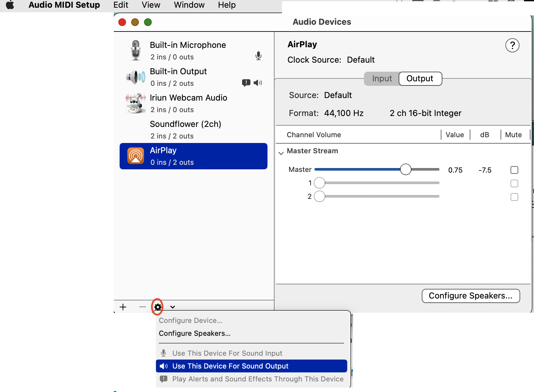Click the dB column header
The height and width of the screenshot is (392, 534).
click(x=484, y=135)
